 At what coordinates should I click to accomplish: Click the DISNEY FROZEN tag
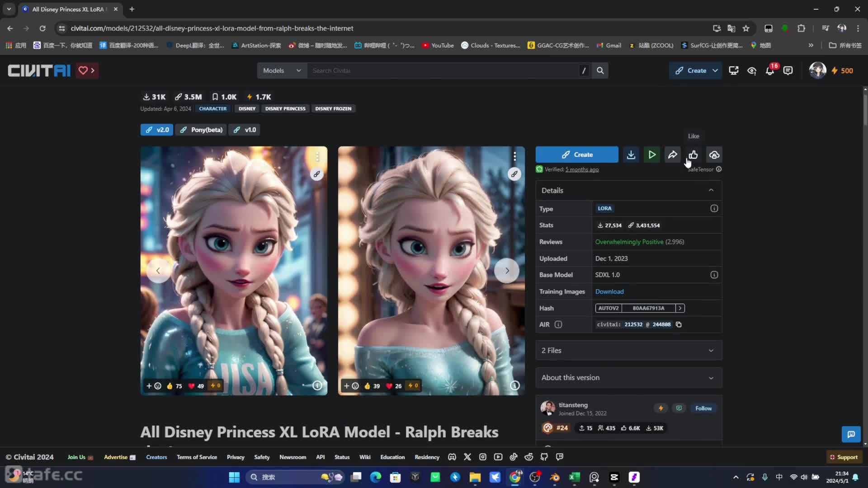333,109
